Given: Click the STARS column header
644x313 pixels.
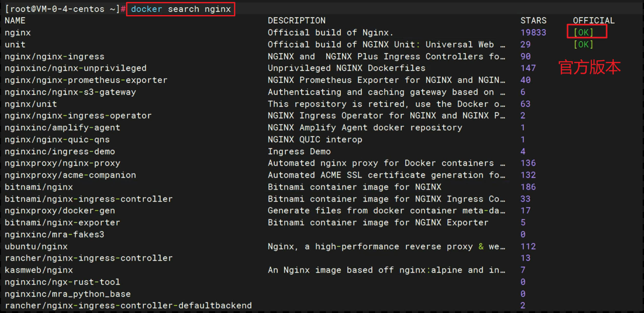Looking at the screenshot, I should 533,20.
